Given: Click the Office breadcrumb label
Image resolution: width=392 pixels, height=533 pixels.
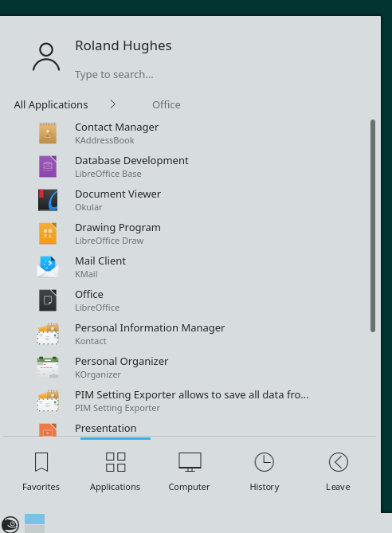Looking at the screenshot, I should [x=167, y=104].
